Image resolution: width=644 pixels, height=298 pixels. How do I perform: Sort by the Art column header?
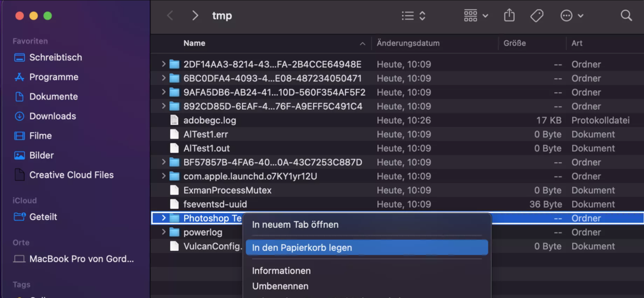pyautogui.click(x=577, y=43)
